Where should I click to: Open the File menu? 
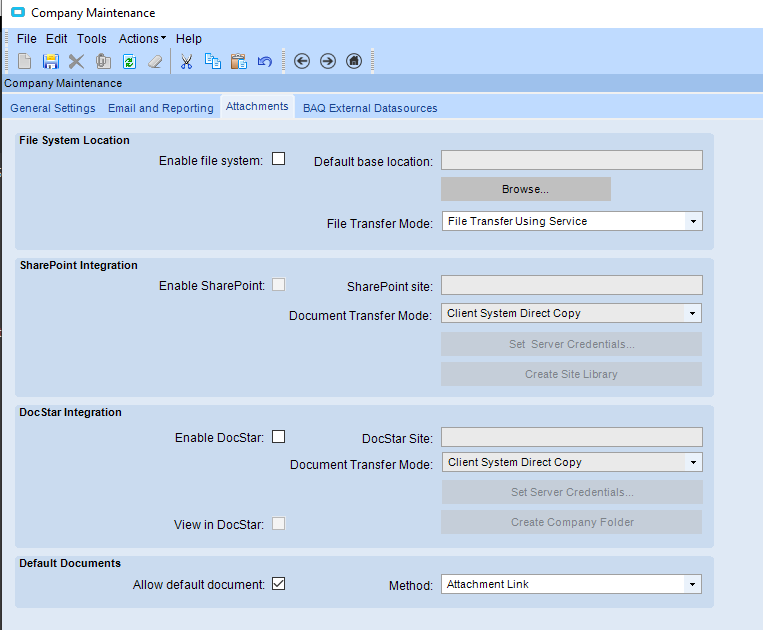27,38
